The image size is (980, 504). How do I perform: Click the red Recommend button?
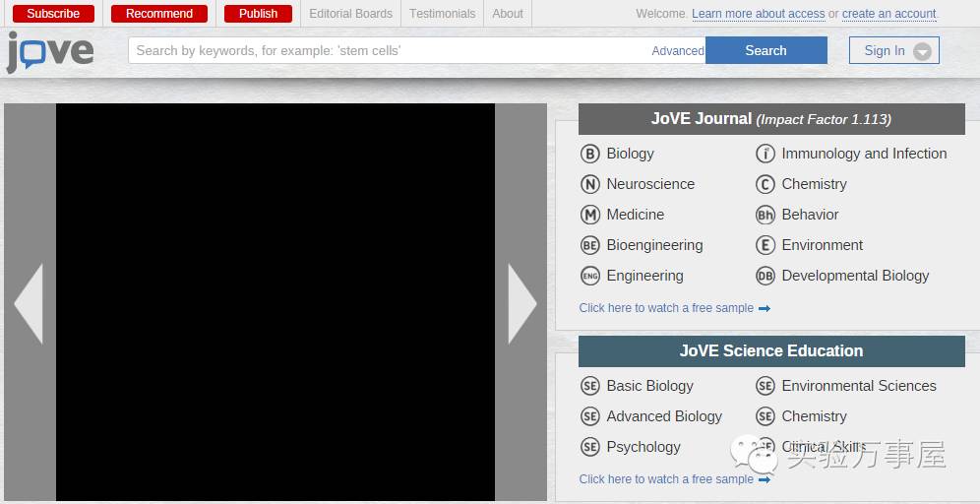(159, 13)
